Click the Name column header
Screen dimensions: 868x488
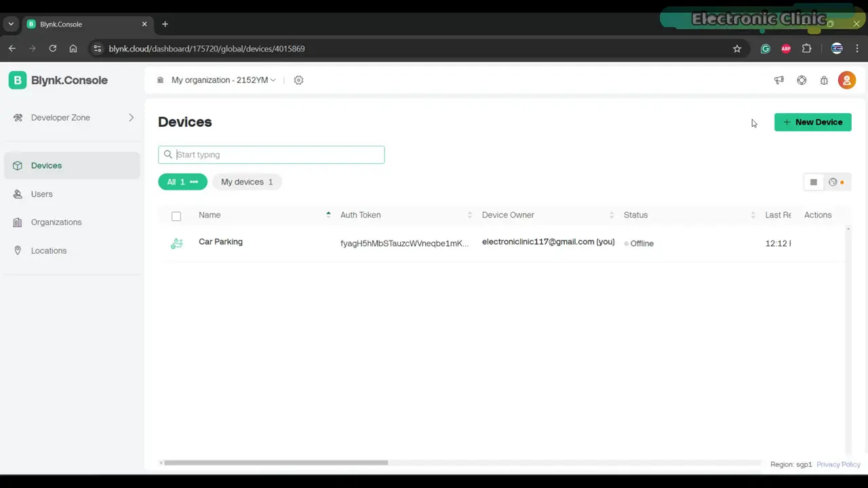[x=210, y=215]
